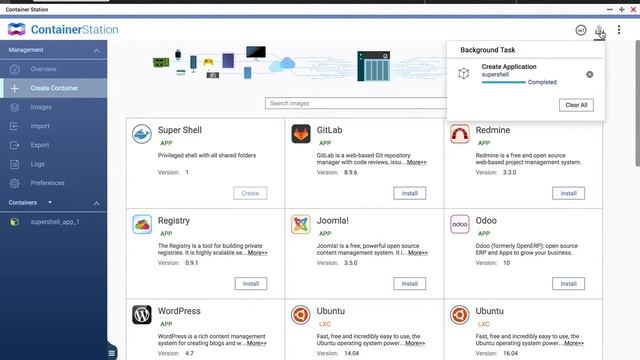Open Import in the sidebar
The height and width of the screenshot is (360, 640).
click(x=53, y=126)
